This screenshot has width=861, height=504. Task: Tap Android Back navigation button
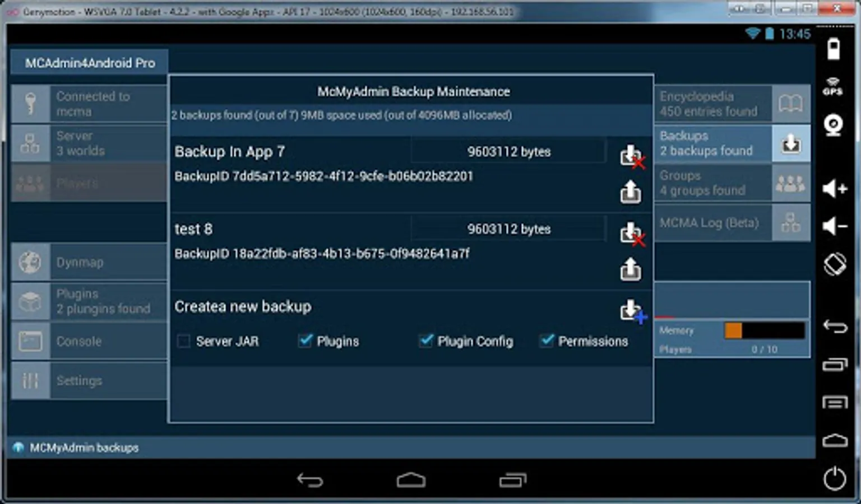tap(310, 480)
